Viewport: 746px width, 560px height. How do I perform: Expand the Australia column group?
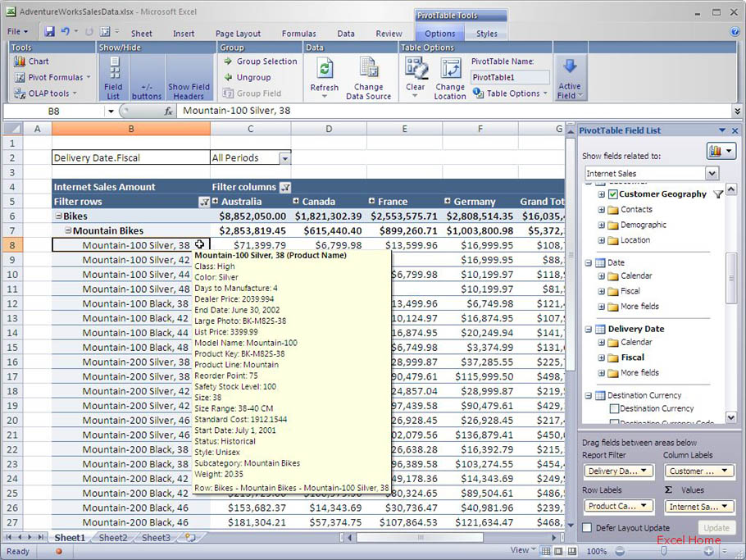[215, 201]
